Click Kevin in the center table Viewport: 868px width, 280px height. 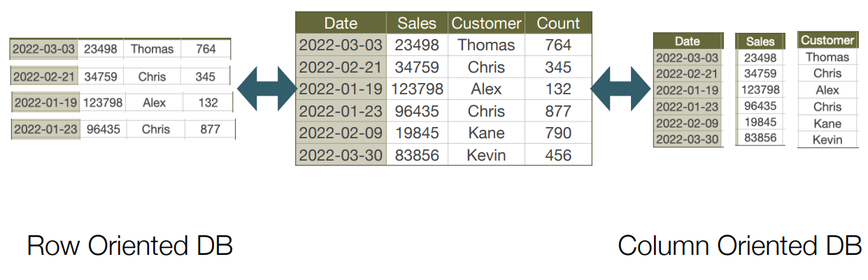(x=486, y=155)
